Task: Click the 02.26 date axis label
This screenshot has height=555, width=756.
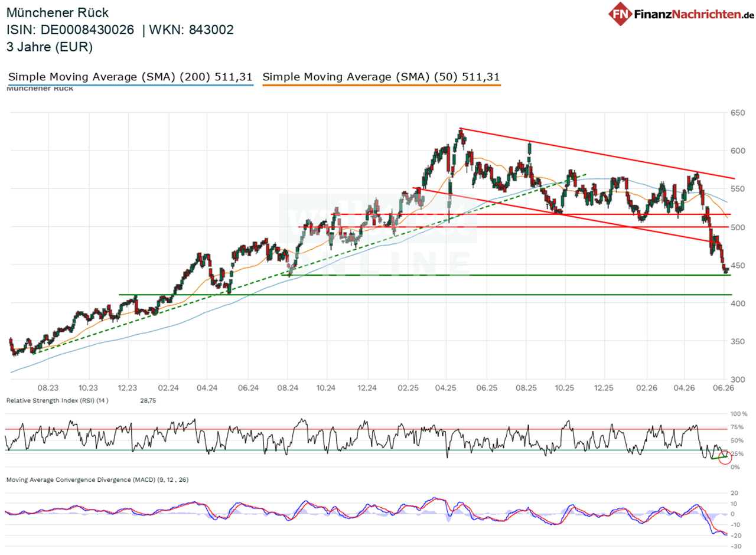Action: pos(646,389)
